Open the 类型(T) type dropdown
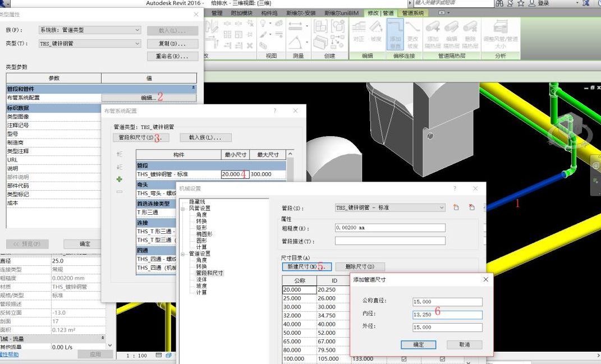 pos(90,44)
